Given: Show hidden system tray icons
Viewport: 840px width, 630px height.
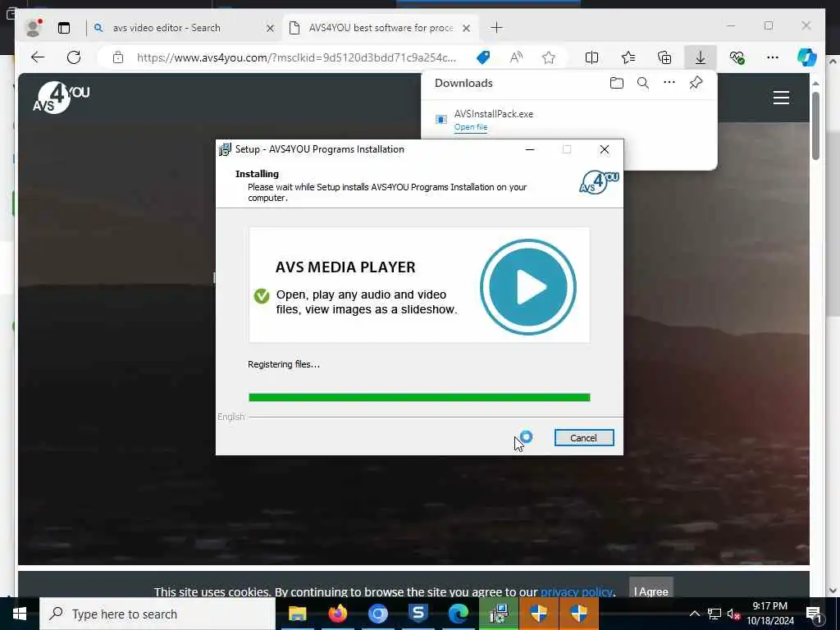Looking at the screenshot, I should coord(694,614).
